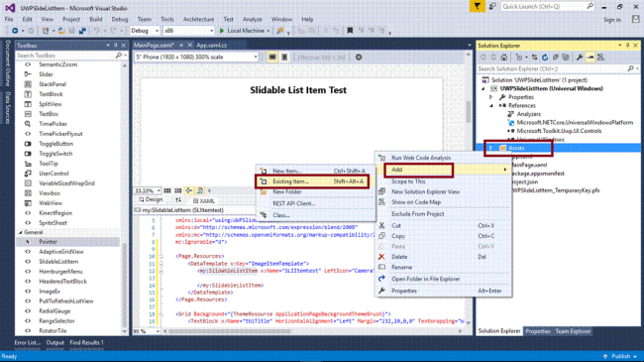Toggle Preview Selected Items in Solution Explorer
The height and width of the screenshot is (362, 644).
(x=590, y=58)
